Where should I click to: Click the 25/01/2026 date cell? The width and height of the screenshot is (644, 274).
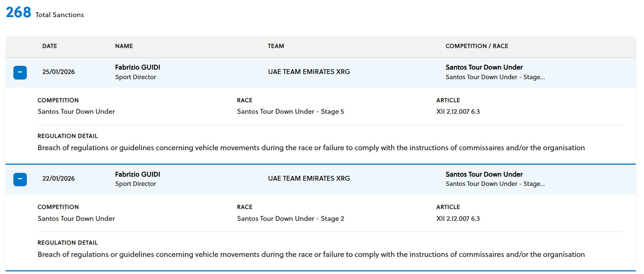[x=58, y=72]
